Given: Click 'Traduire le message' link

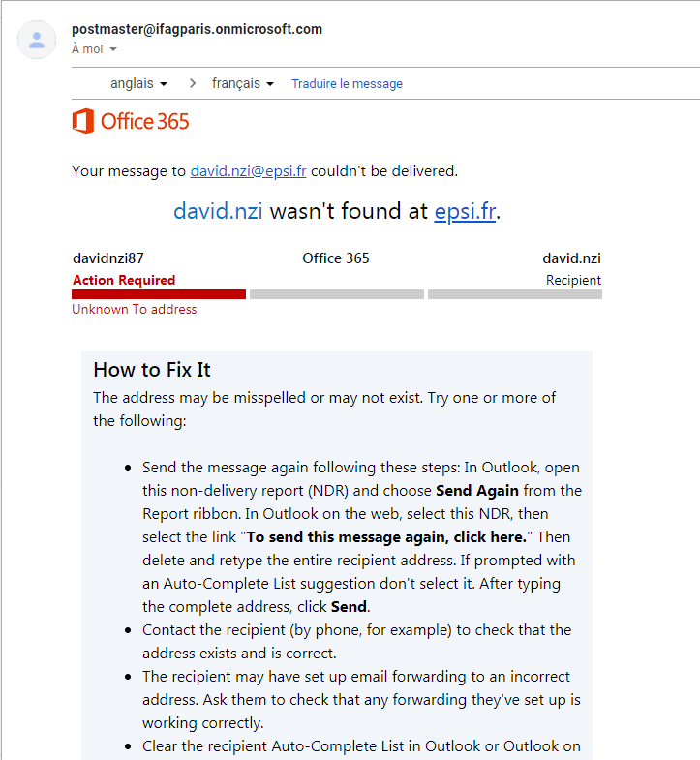Looking at the screenshot, I should point(347,84).
